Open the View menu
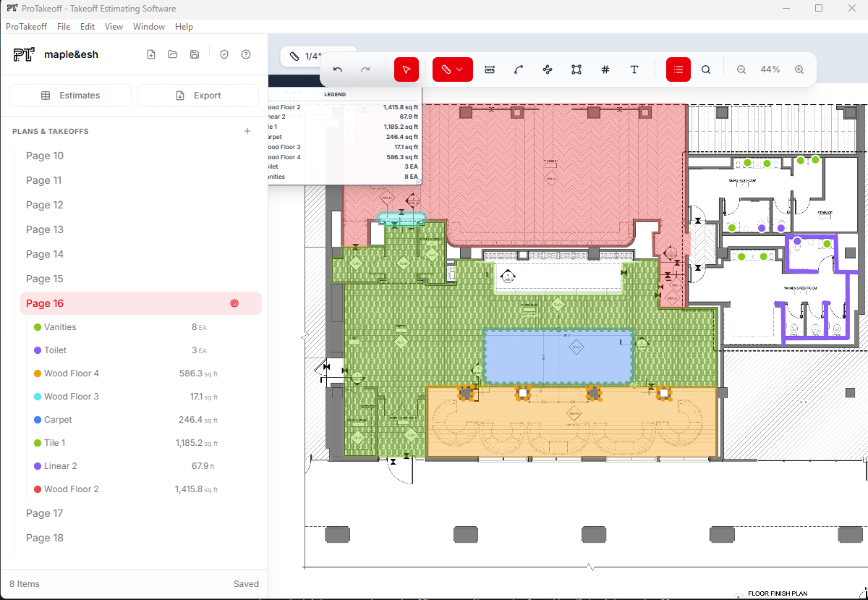Screen dimensions: 868x600 pos(114,27)
